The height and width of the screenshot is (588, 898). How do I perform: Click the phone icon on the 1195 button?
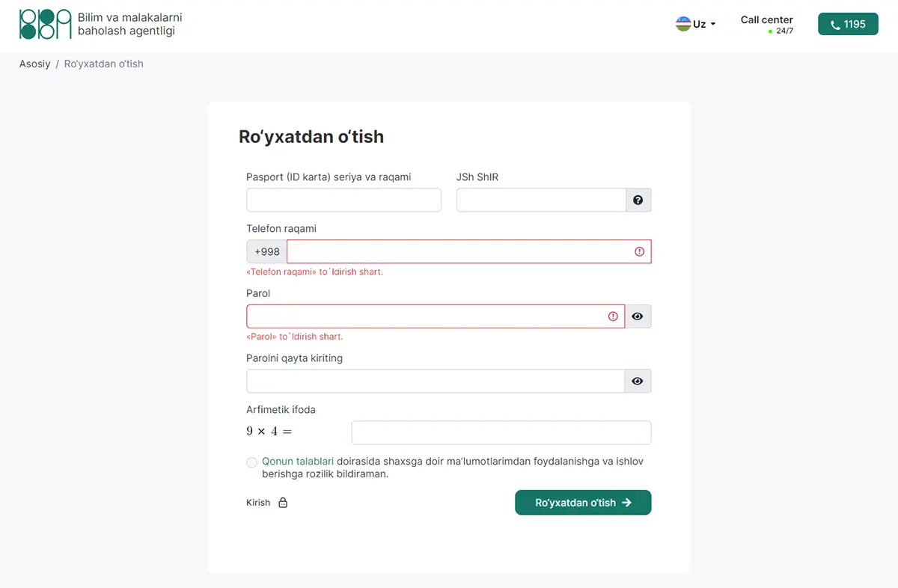835,25
